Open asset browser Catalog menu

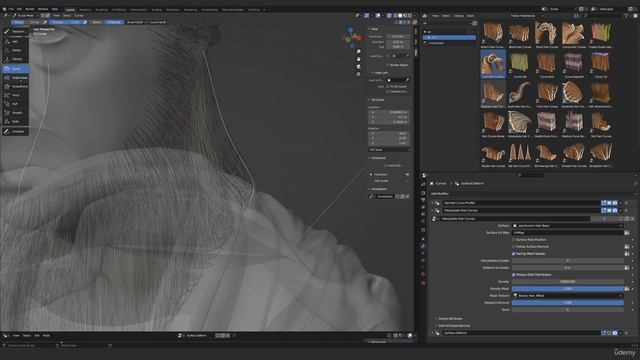[x=458, y=16]
